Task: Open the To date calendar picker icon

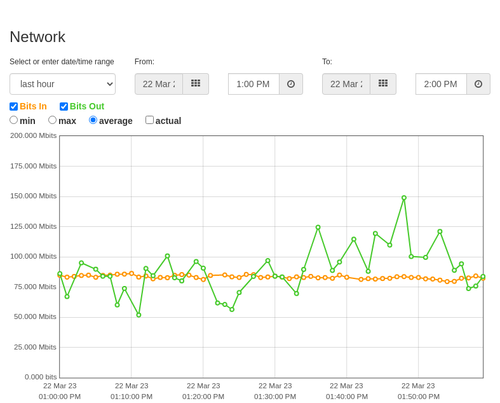Action: tap(383, 84)
